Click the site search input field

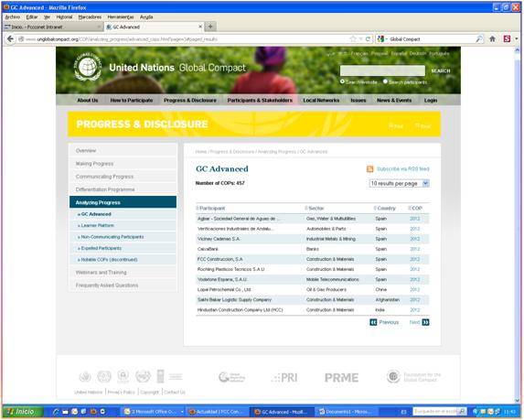click(x=382, y=70)
